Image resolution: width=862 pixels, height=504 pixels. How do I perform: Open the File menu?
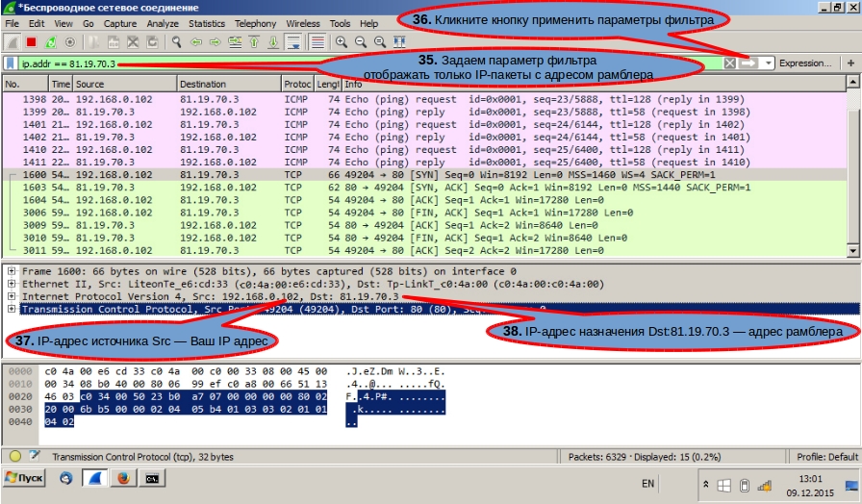tap(13, 24)
